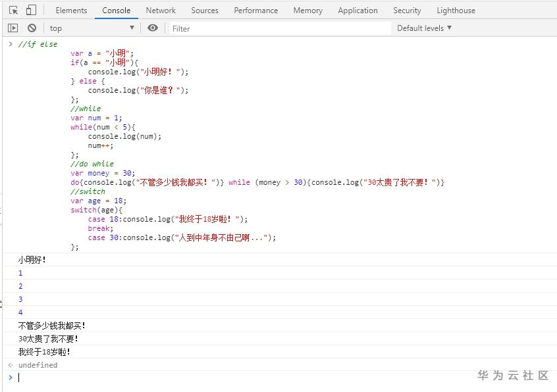Image resolution: width=557 pixels, height=392 pixels.
Task: Switch to the Memory tab
Action: click(x=307, y=11)
